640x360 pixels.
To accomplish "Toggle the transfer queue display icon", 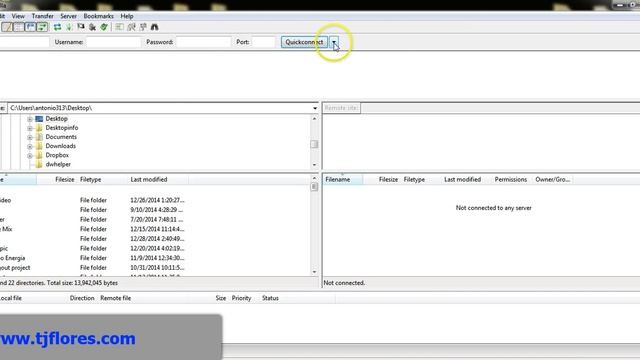I will coord(42,27).
